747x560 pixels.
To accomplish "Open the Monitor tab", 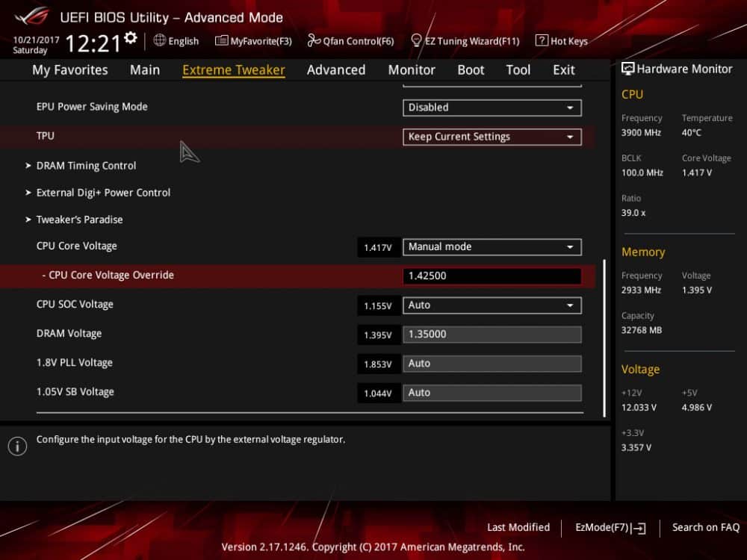I will click(412, 70).
